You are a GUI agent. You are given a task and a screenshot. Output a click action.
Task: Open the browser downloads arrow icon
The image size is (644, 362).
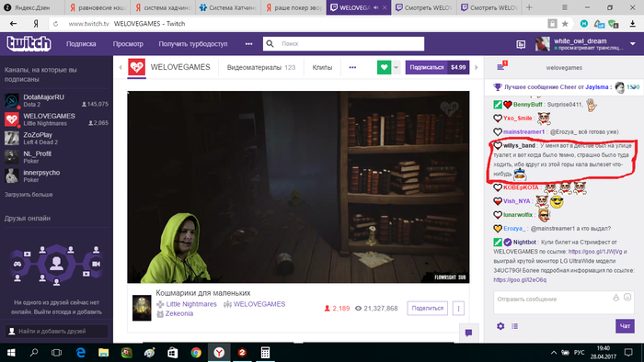(633, 24)
